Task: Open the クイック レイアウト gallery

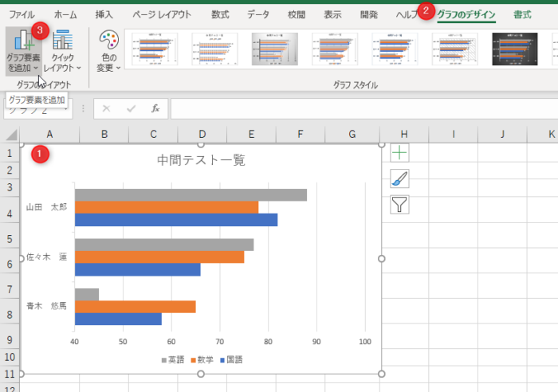Action: pyautogui.click(x=62, y=51)
